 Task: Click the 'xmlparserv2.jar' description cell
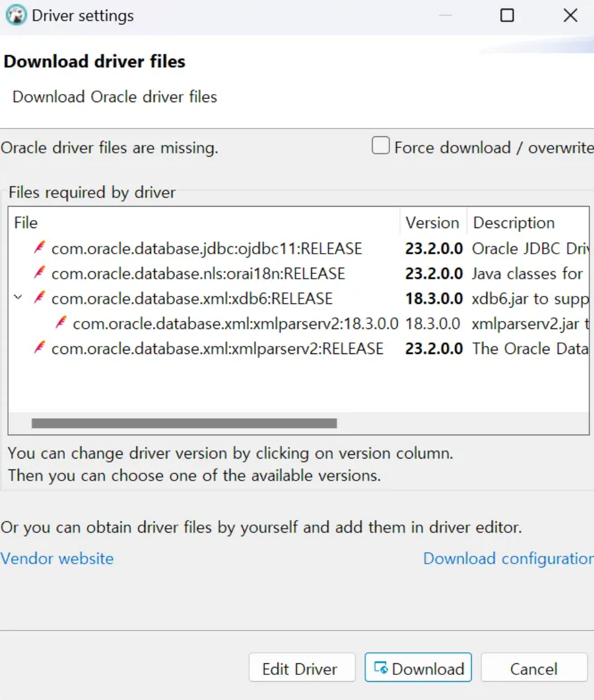(x=530, y=323)
